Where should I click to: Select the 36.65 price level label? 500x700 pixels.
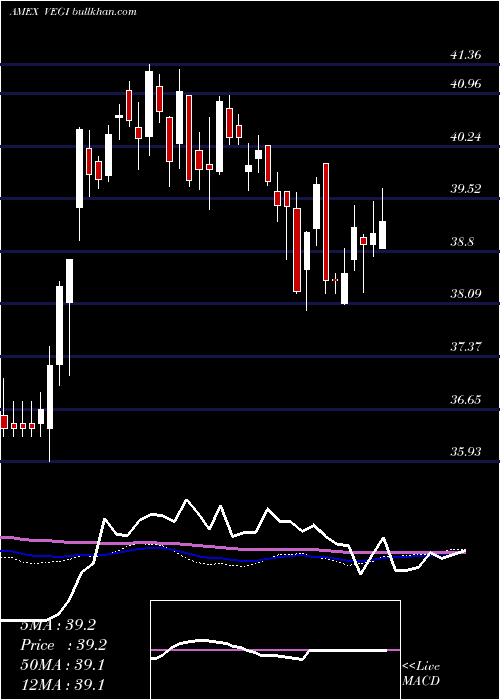(x=466, y=400)
